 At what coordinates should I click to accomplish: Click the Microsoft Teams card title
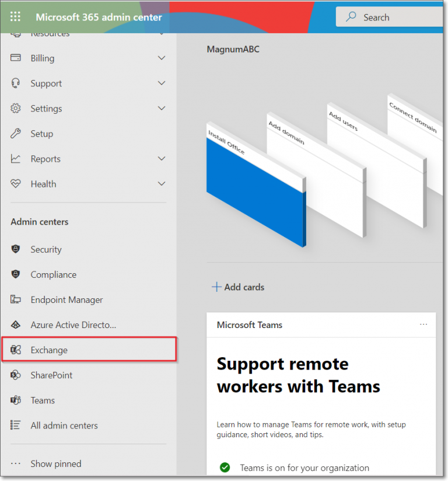pos(249,325)
